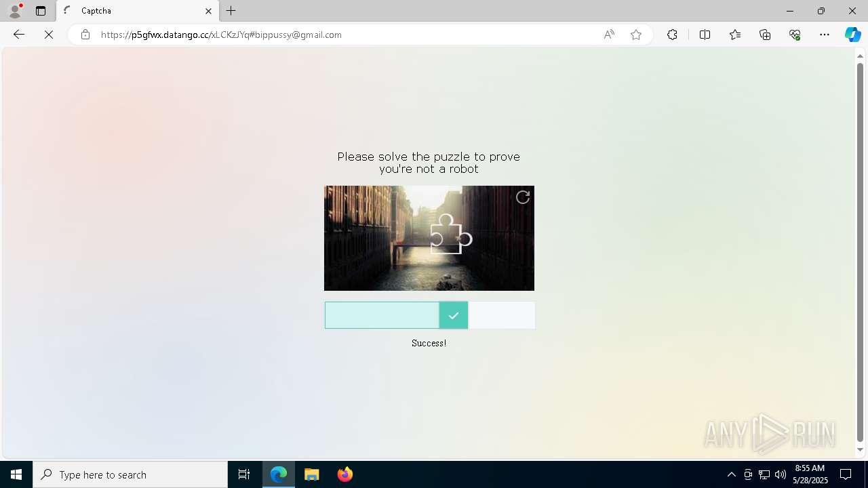This screenshot has width=868, height=488.
Task: Click the puzzle piece outline in image
Action: tap(451, 235)
